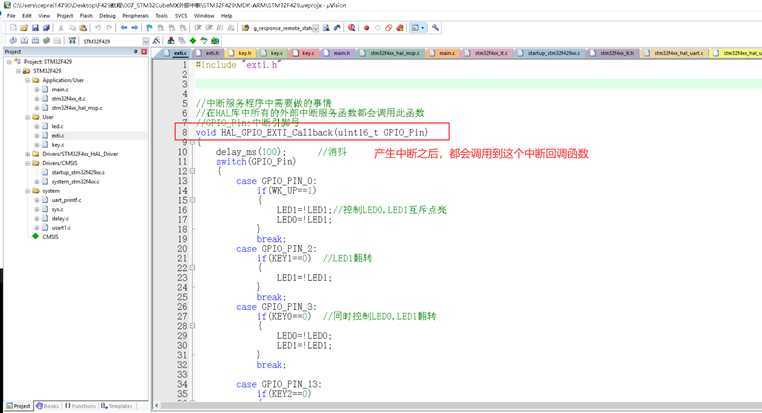Click the horizontal scrollbar under the editor
This screenshot has height=413, width=762.
(460, 405)
